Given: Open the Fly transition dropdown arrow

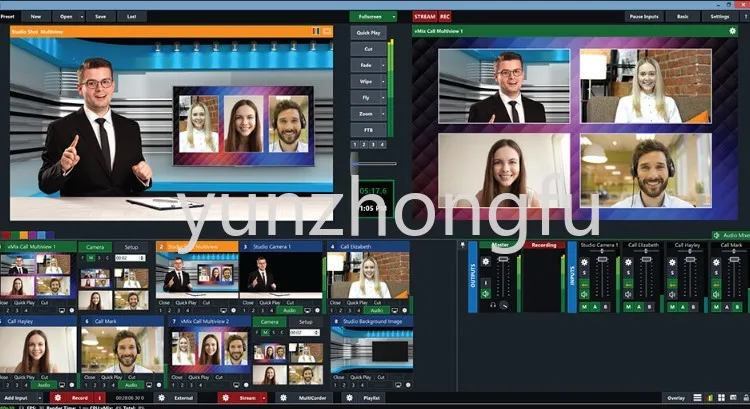Looking at the screenshot, I should (x=383, y=98).
